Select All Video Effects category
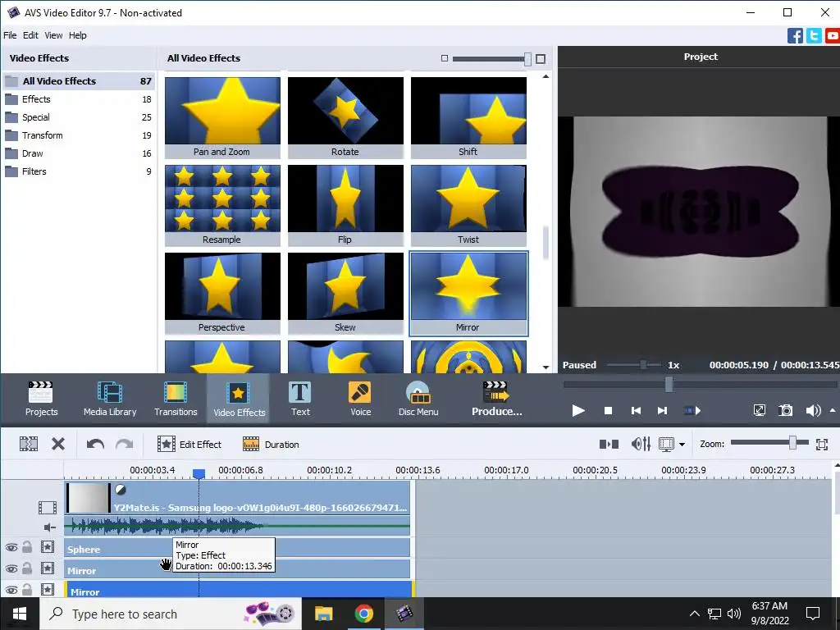This screenshot has height=630, width=840. point(78,81)
